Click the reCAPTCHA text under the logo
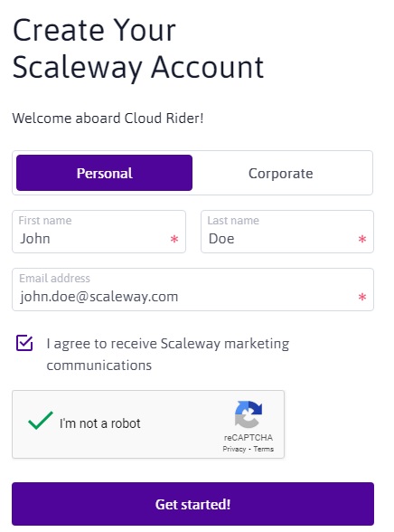 (249, 437)
